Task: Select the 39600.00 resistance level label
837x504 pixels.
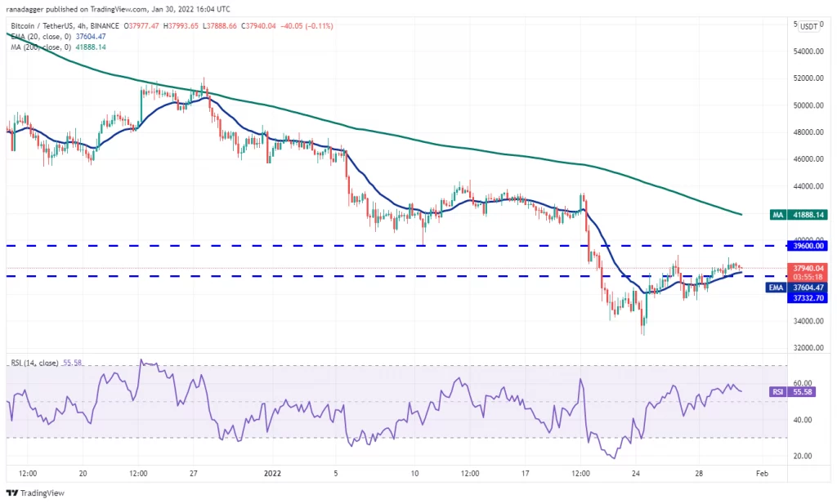Action: 808,246
